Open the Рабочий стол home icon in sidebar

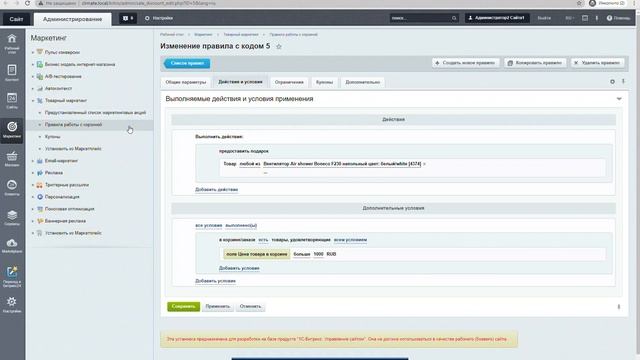click(12, 39)
